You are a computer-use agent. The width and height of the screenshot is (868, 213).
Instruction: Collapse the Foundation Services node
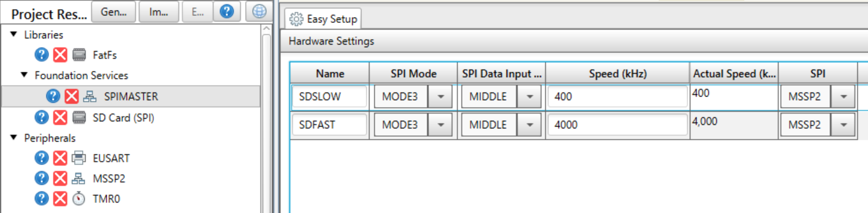[25, 75]
